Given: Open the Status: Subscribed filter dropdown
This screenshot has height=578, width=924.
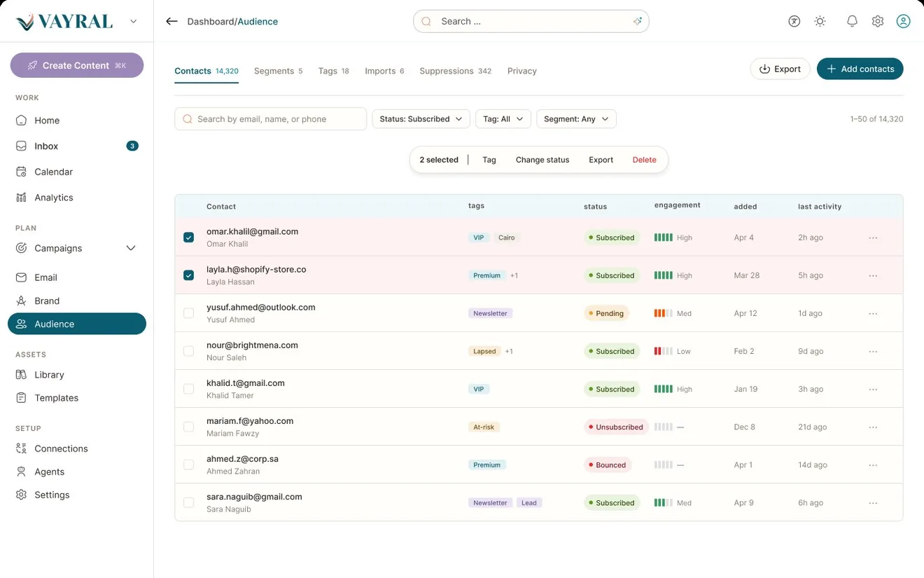Looking at the screenshot, I should 421,119.
